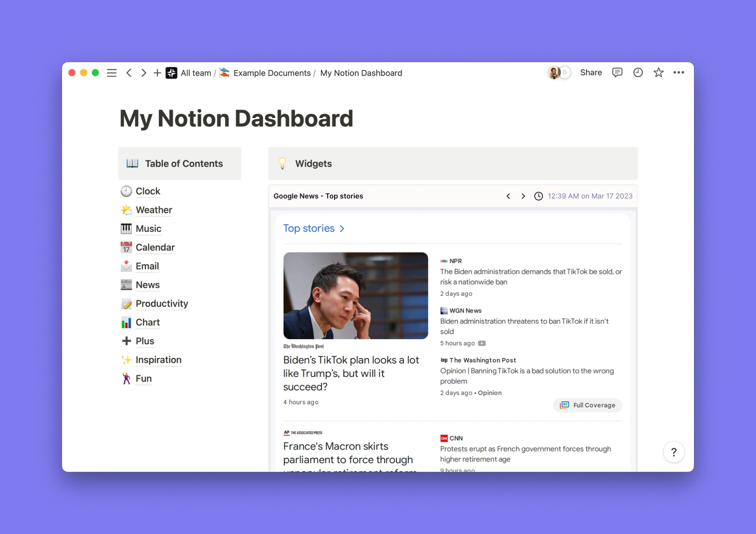Go forward with the right arrow in toolbar
756x534 pixels.
tap(144, 73)
